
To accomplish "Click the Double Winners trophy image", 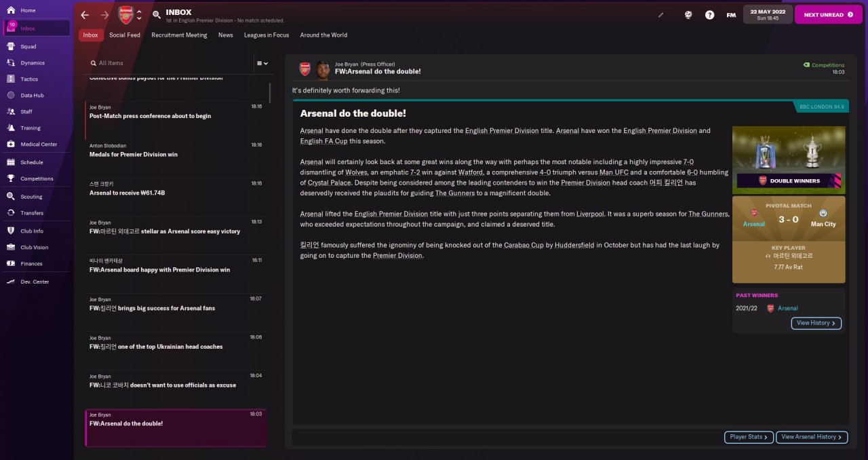I will click(x=789, y=157).
